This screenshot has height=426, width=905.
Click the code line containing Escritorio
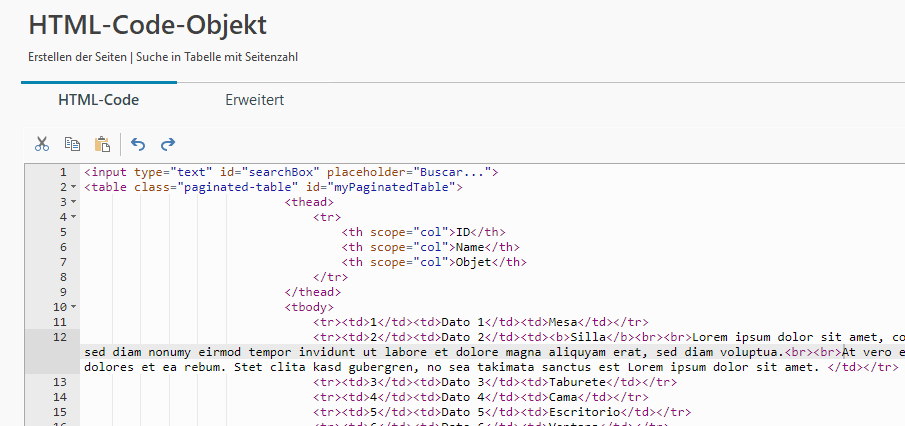(499, 412)
